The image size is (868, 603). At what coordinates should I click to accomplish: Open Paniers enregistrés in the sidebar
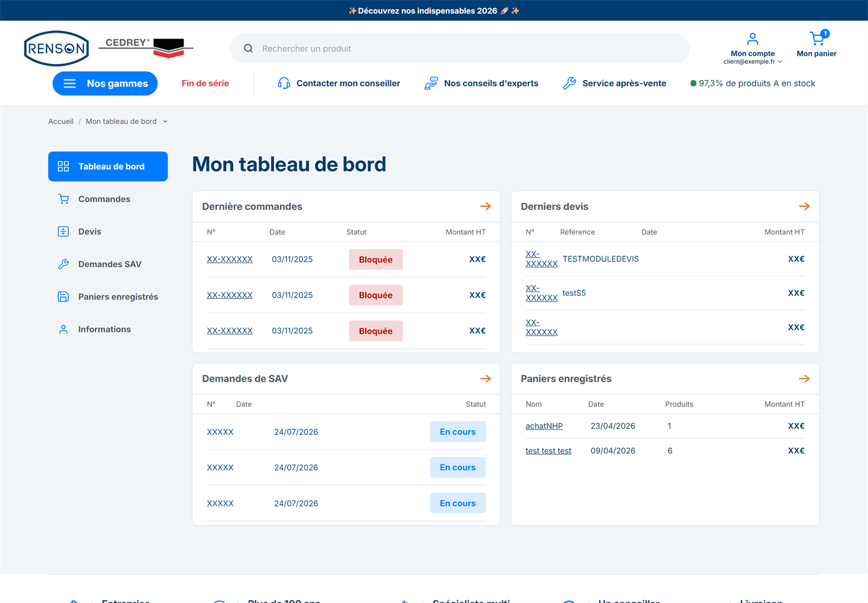tap(108, 297)
